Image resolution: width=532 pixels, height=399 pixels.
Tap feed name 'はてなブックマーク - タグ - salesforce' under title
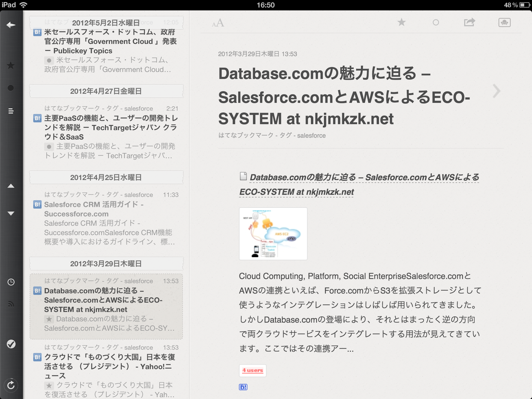pos(272,135)
